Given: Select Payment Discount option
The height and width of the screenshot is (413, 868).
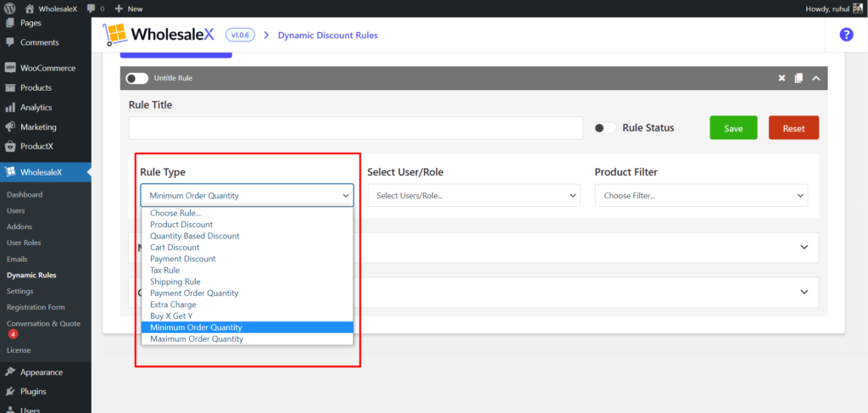Looking at the screenshot, I should 248,259.
